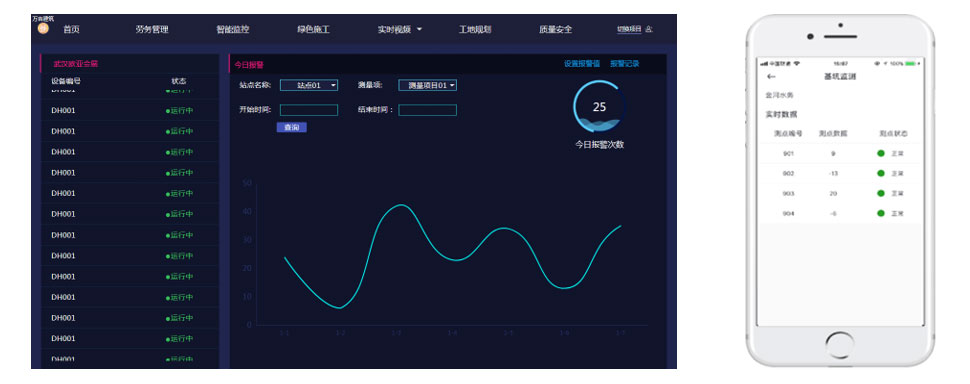Tap the green status dot for point 903
The height and width of the screenshot is (384, 970).
point(881,194)
